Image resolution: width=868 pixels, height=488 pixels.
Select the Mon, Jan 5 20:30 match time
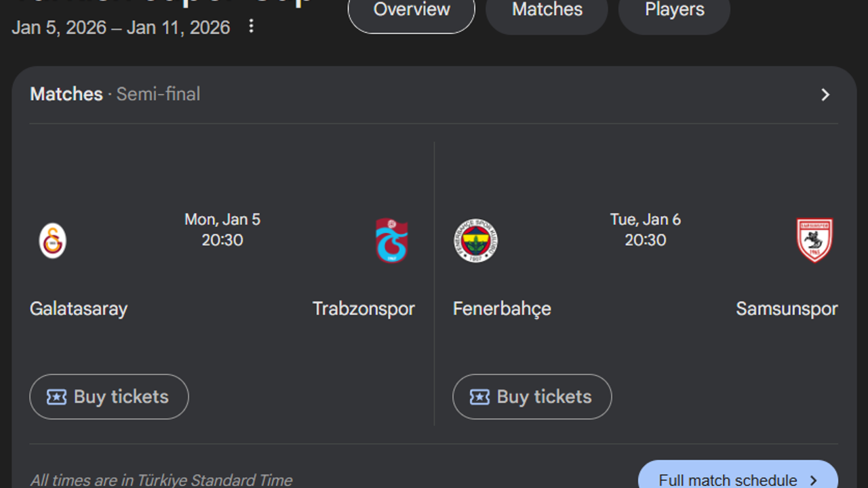(x=222, y=230)
